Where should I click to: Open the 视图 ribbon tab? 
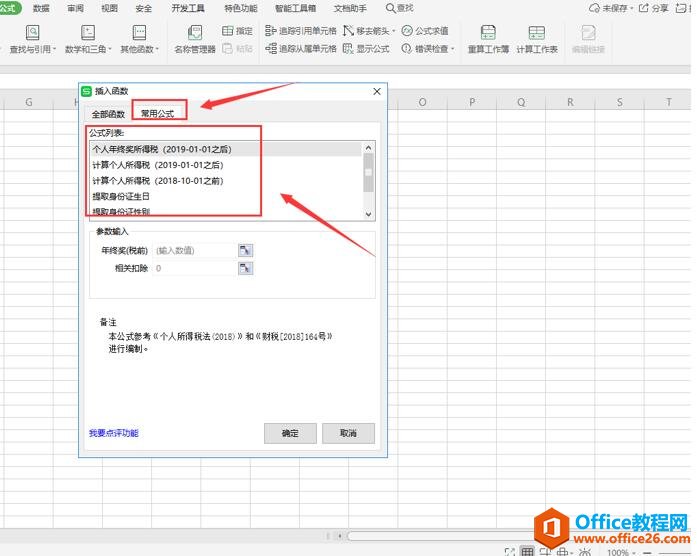point(109,8)
